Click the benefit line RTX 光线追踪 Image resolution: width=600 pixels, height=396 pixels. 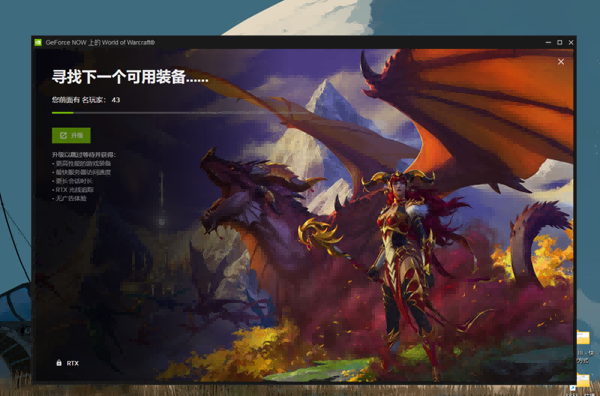pos(73,190)
